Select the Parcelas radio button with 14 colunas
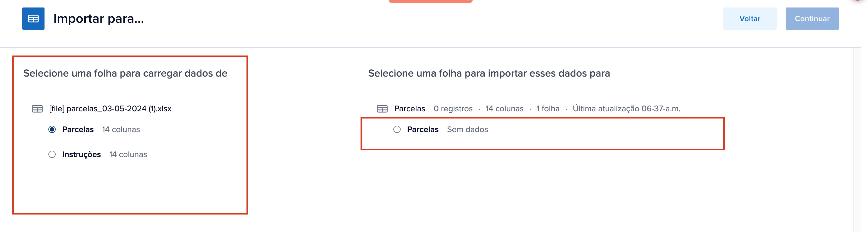Screen dimensions: 868x232 [x=52, y=129]
